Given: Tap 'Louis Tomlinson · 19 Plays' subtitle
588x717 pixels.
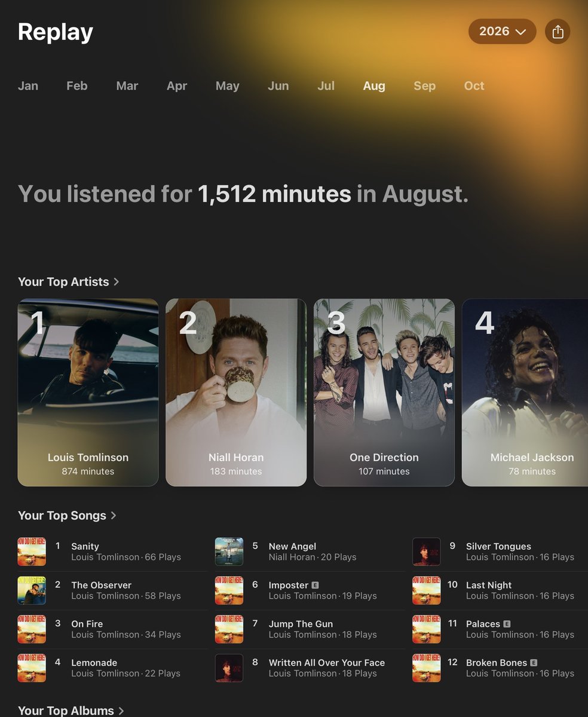Looking at the screenshot, I should pyautogui.click(x=323, y=596).
